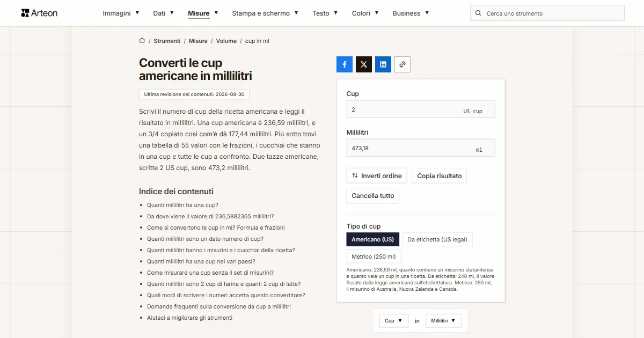
Task: Copy page link icon
Action: (x=402, y=64)
